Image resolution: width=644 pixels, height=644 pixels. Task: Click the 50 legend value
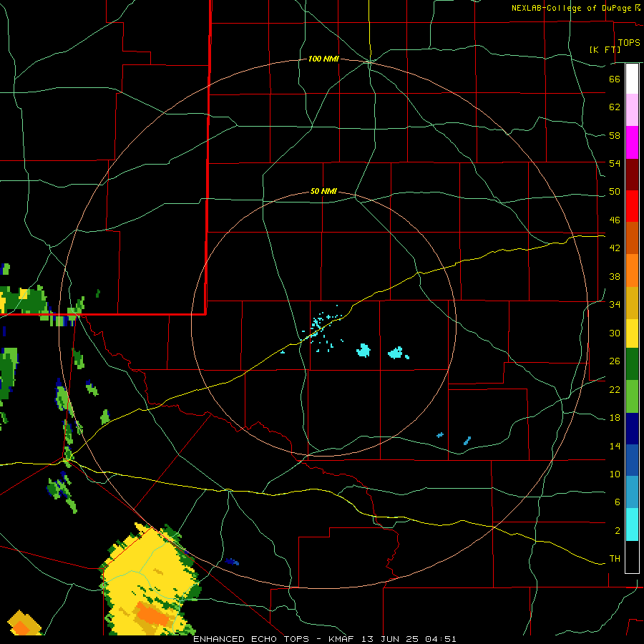tap(615, 191)
